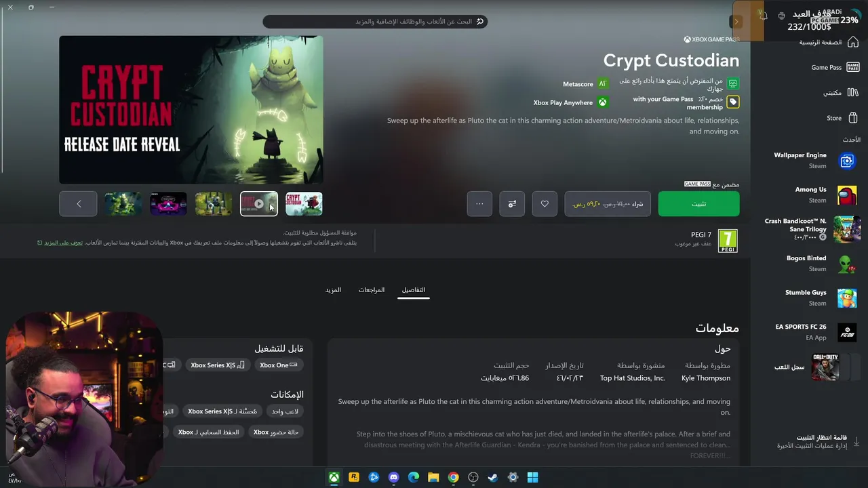Select the highlighted video thumbnail with play icon

pos(259,204)
